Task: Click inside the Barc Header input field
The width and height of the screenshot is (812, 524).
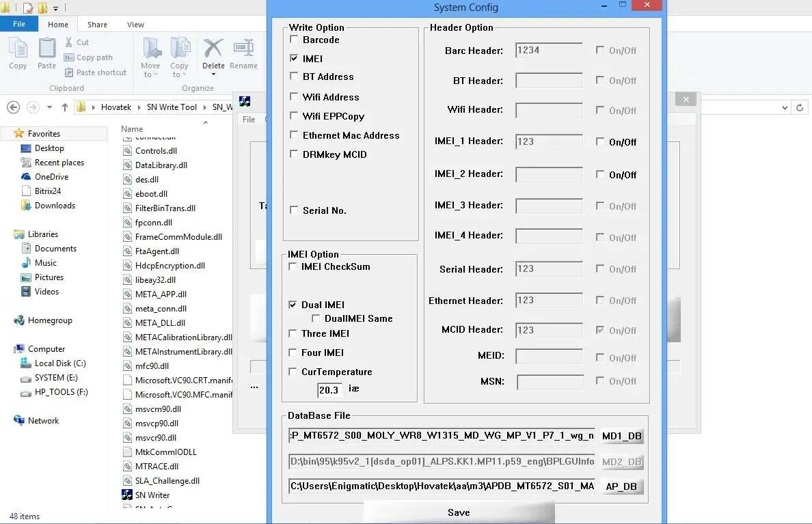Action: (x=548, y=50)
